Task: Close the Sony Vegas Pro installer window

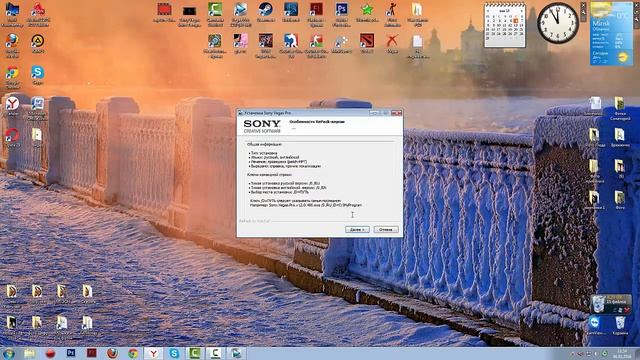Action: click(396, 113)
